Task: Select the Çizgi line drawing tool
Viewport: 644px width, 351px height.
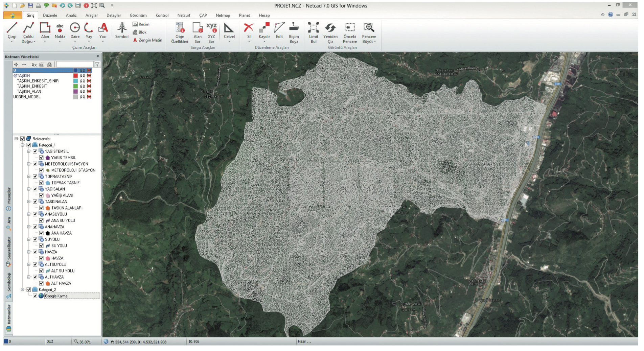Action: coord(12,30)
